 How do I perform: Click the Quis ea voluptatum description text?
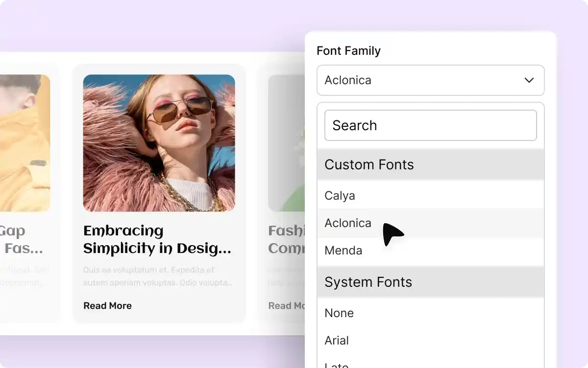[157, 276]
